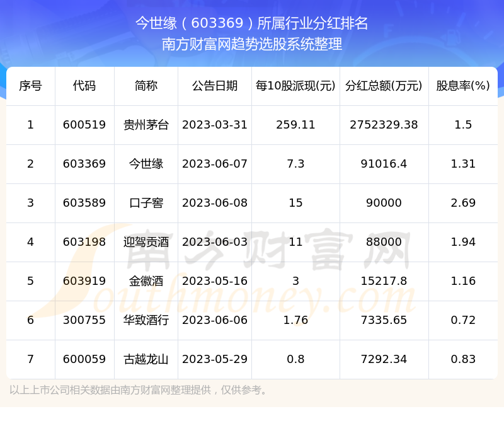Select stock code 600059
Viewport: 504px width, 421px height.
pyautogui.click(x=84, y=359)
